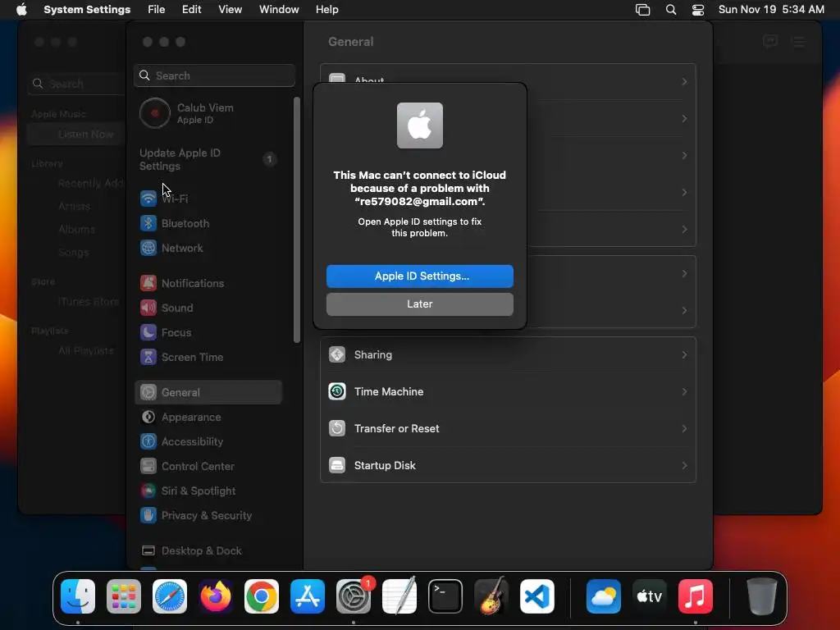Open the Edit menu
Viewport: 840px width, 630px height.
(x=191, y=10)
